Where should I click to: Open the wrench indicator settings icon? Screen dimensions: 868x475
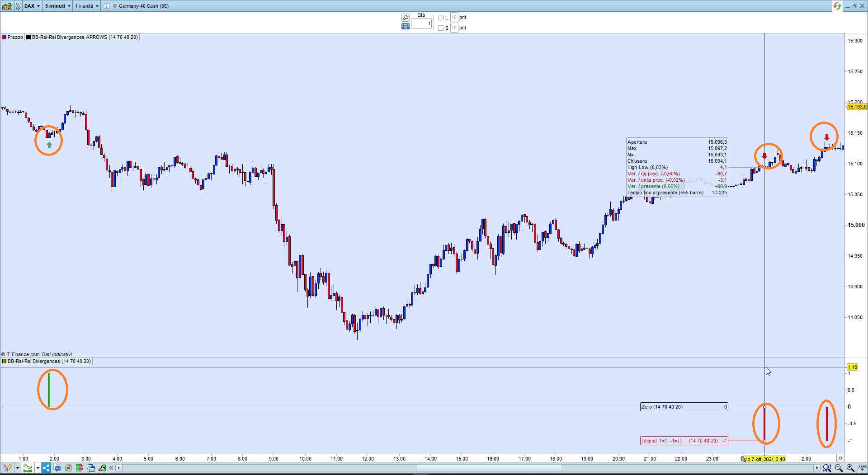102,468
